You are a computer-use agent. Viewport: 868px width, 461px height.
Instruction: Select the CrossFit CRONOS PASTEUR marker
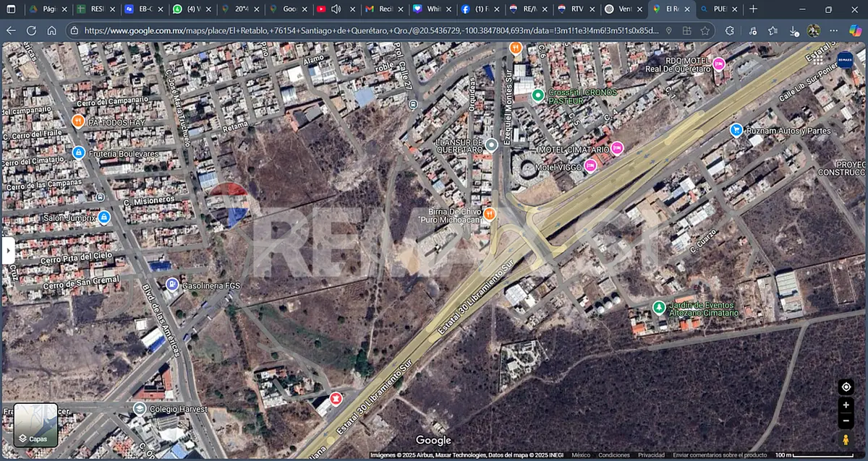(x=537, y=95)
